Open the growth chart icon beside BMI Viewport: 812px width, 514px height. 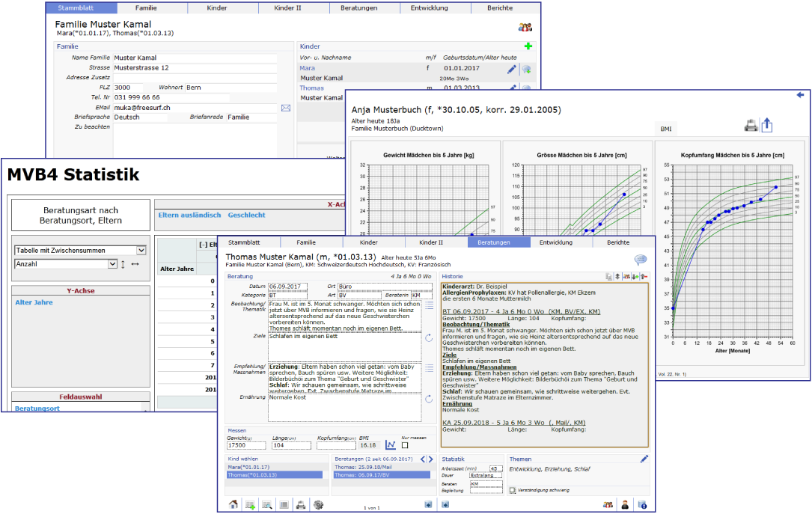coord(391,444)
